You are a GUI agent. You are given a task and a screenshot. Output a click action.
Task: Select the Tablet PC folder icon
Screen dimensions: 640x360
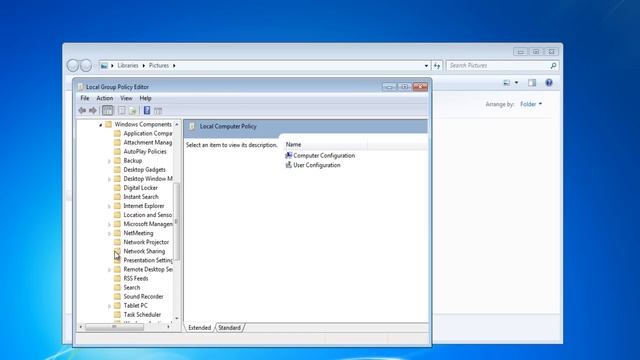[117, 305]
